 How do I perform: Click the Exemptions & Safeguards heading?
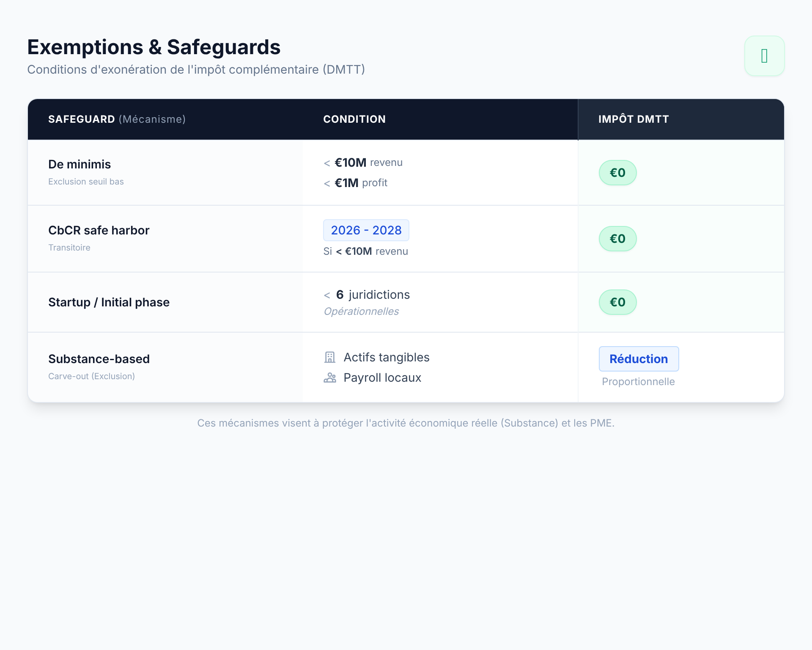pyautogui.click(x=154, y=47)
